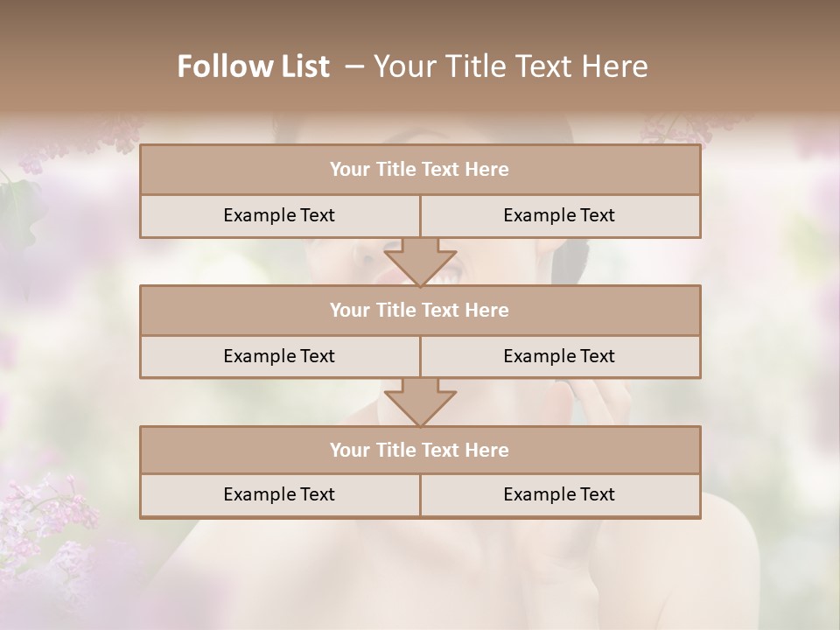Click the right Example Text cell in bottom block
Screen dimensions: 840x630
pyautogui.click(x=559, y=494)
